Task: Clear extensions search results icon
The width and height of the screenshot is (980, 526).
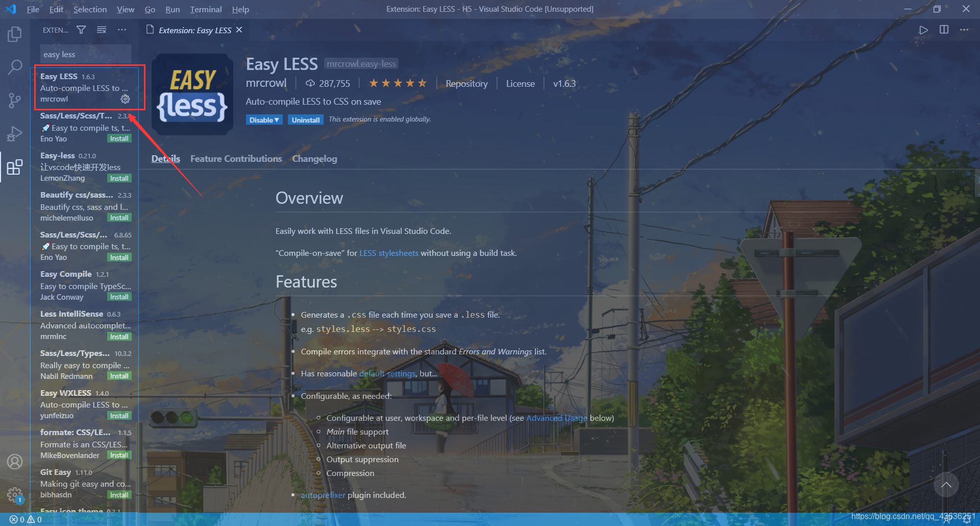Action: [102, 30]
